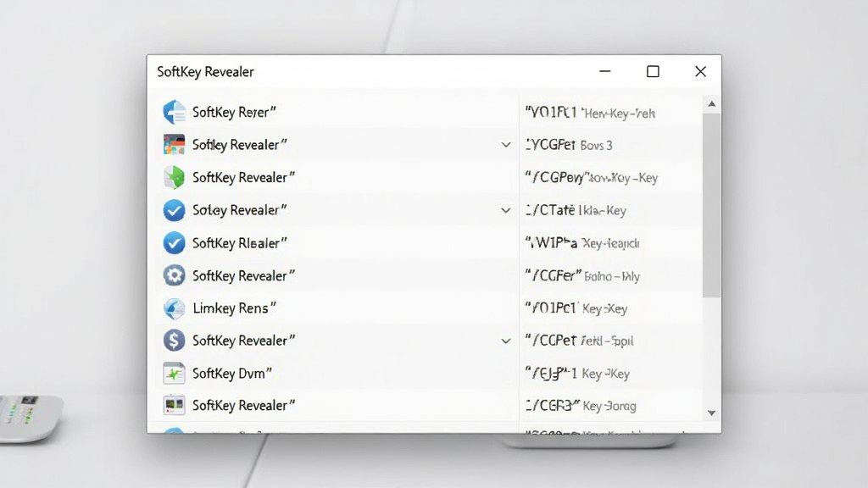Screen dimensions: 868x488
Task: Expand the chevron next to /CCPet key
Action: coord(505,341)
